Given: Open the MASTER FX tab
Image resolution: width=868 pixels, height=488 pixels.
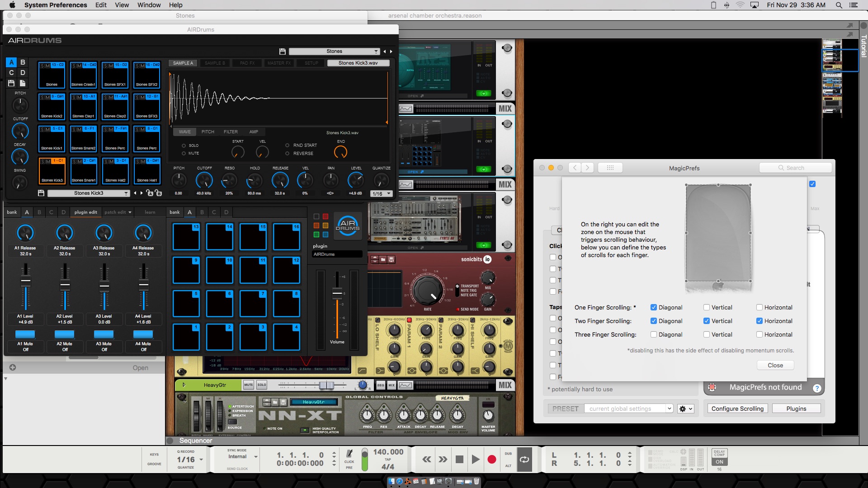Looking at the screenshot, I should pos(279,63).
